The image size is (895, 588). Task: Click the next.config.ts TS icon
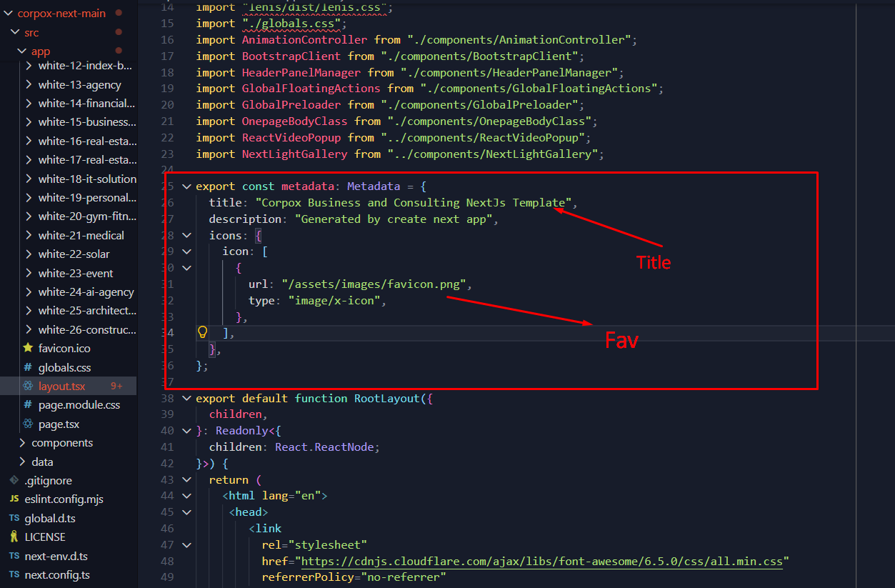point(14,575)
